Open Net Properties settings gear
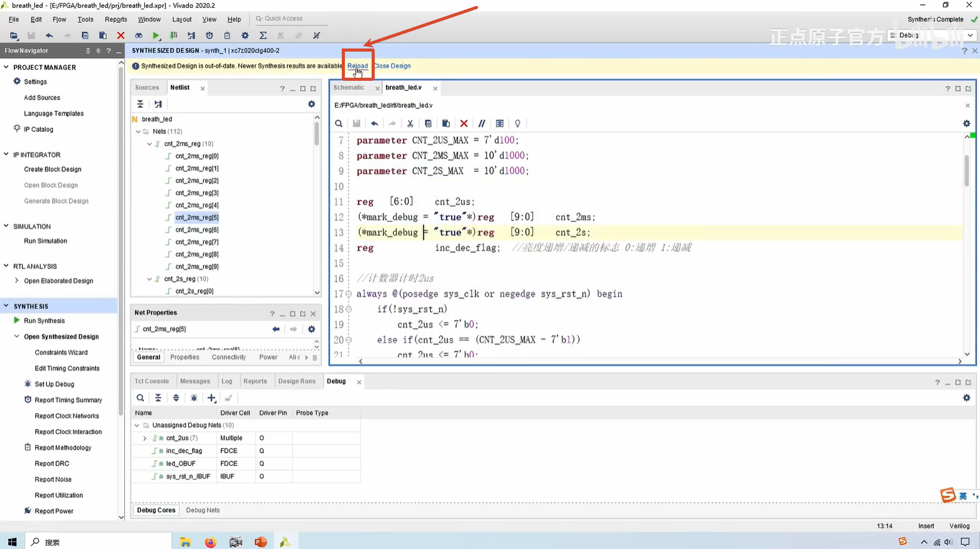Screen dimensions: 980x549 click(311, 329)
